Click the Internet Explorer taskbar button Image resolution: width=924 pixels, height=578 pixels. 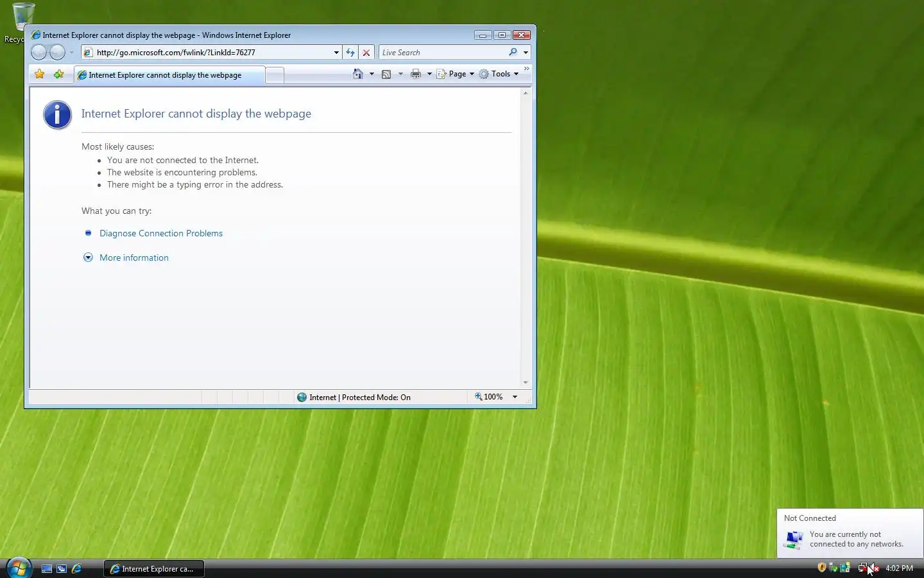[153, 568]
